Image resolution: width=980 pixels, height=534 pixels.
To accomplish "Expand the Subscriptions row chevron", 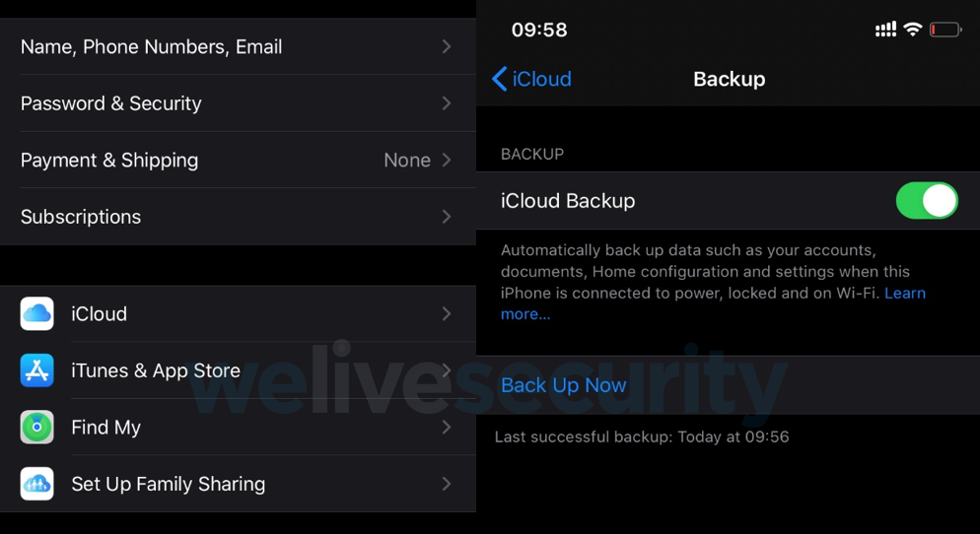I will click(447, 217).
